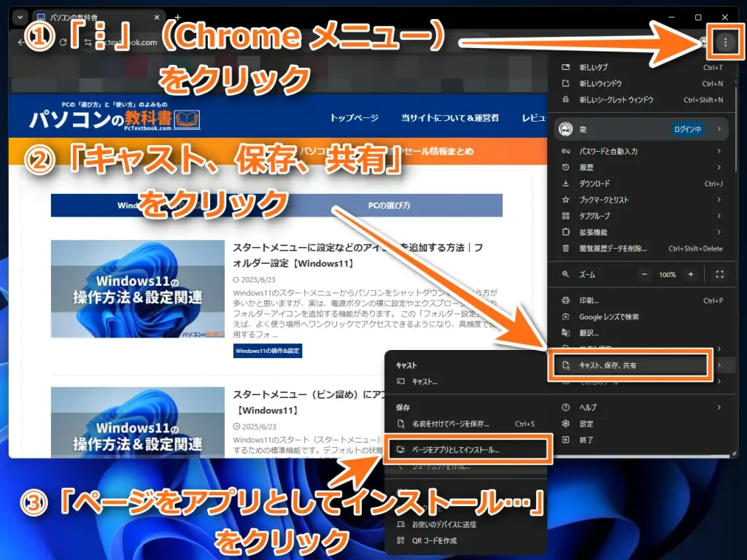Open the tab search chevron in the title bar
The image size is (747, 560).
click(20, 17)
